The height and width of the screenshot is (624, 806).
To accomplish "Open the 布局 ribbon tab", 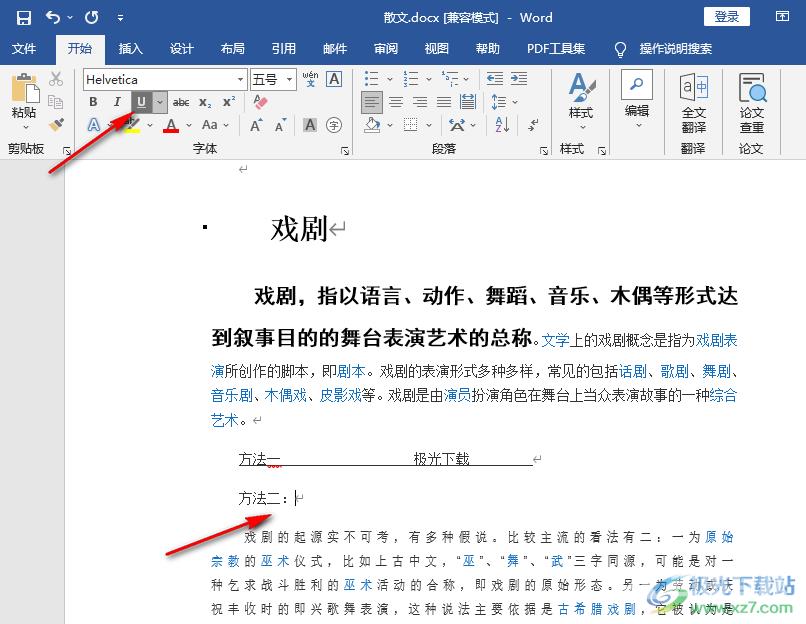I will (x=232, y=49).
